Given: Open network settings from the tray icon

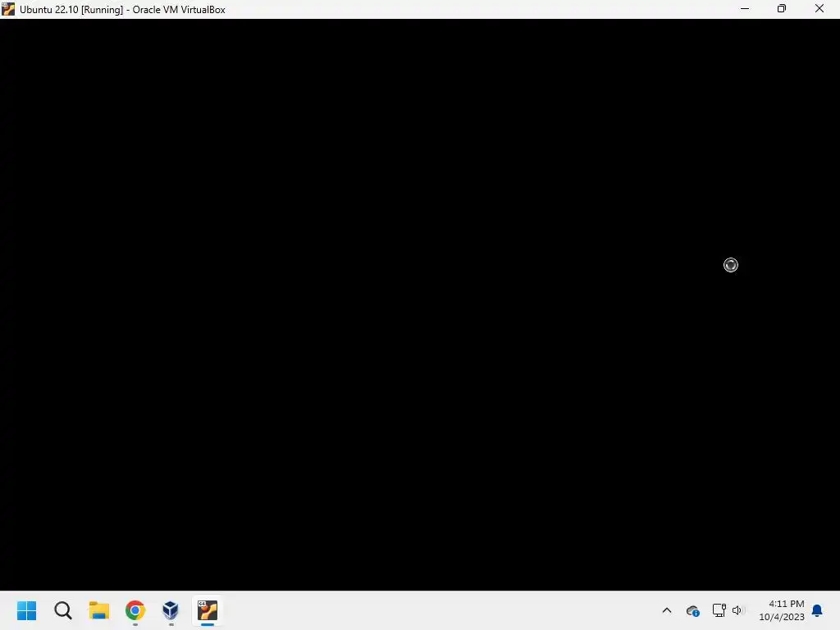Looking at the screenshot, I should point(719,610).
